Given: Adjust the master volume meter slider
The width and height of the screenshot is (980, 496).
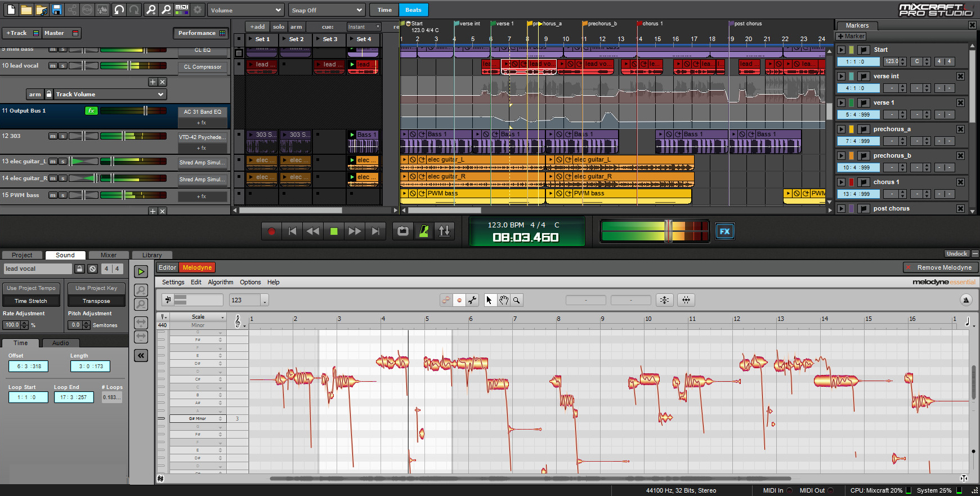Looking at the screenshot, I should [668, 231].
